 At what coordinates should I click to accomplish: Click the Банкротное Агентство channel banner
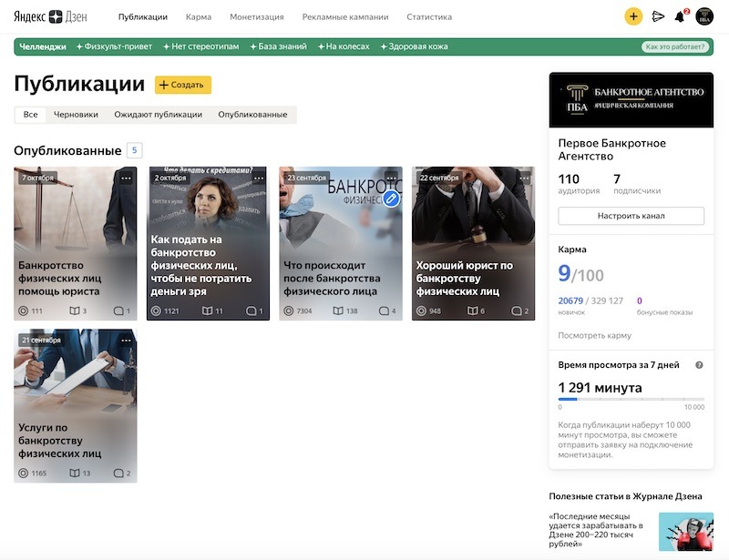coord(631,100)
